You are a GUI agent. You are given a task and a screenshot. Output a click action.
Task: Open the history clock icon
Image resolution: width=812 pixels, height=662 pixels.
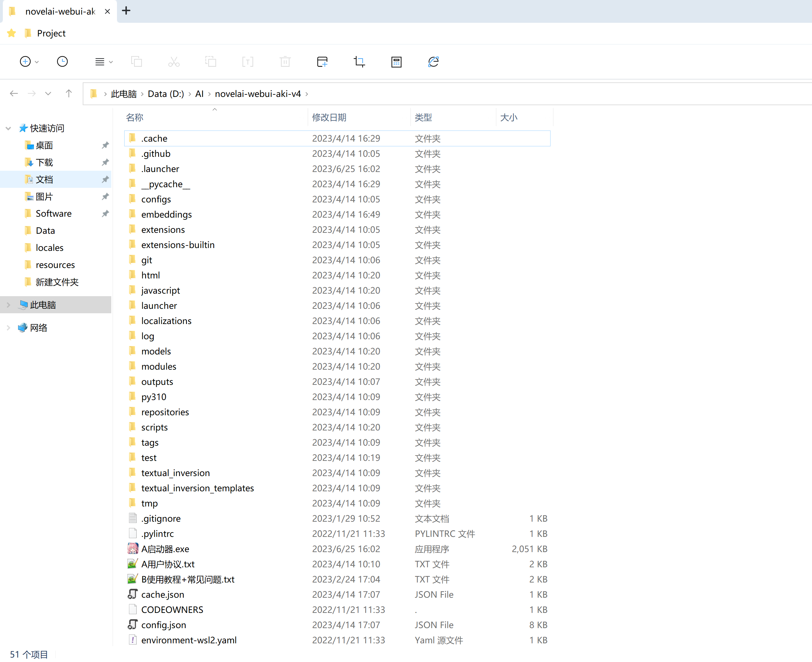[62, 61]
